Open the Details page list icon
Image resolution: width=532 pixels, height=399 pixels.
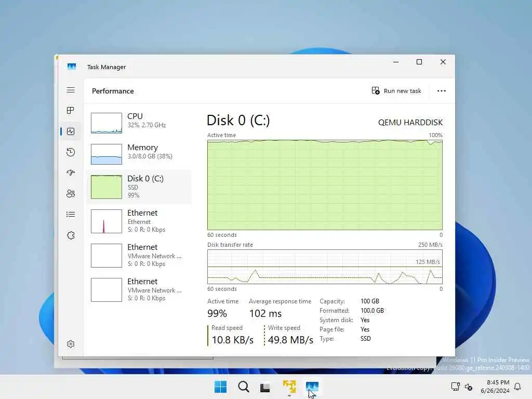pos(71,215)
